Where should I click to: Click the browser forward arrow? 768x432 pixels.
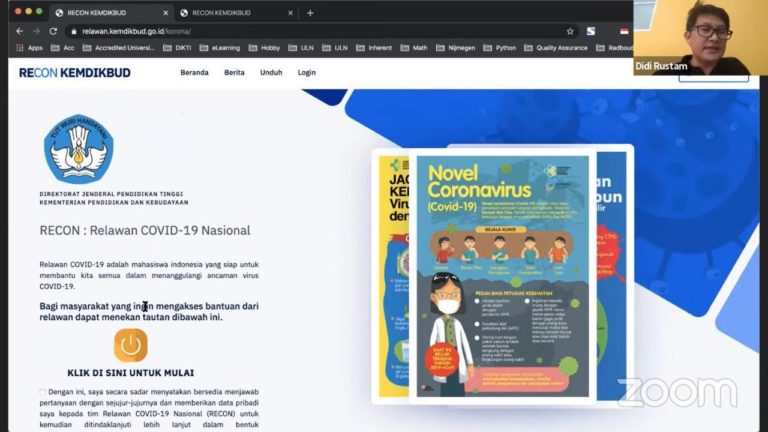point(36,31)
